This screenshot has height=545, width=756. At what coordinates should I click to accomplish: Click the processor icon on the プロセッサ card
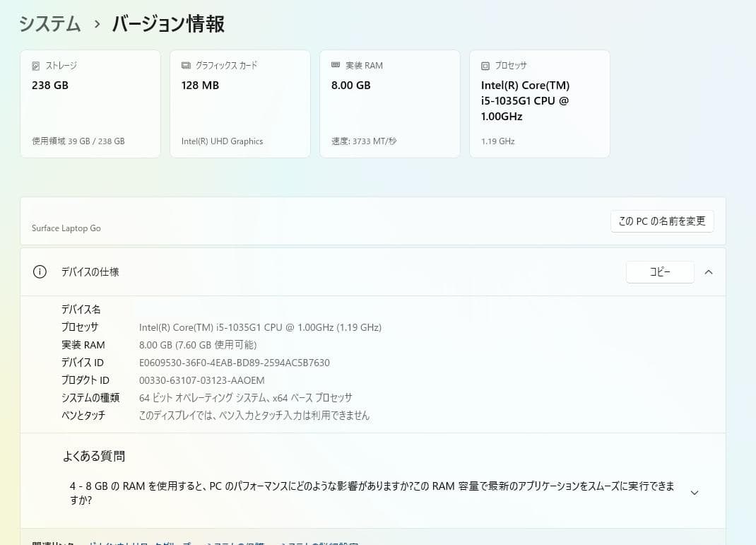pos(485,65)
